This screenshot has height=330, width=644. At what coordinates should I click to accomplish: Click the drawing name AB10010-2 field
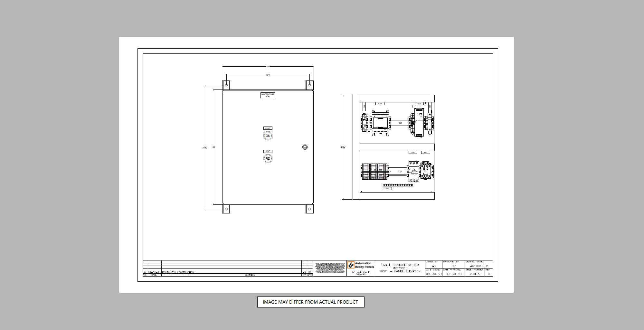click(x=479, y=266)
